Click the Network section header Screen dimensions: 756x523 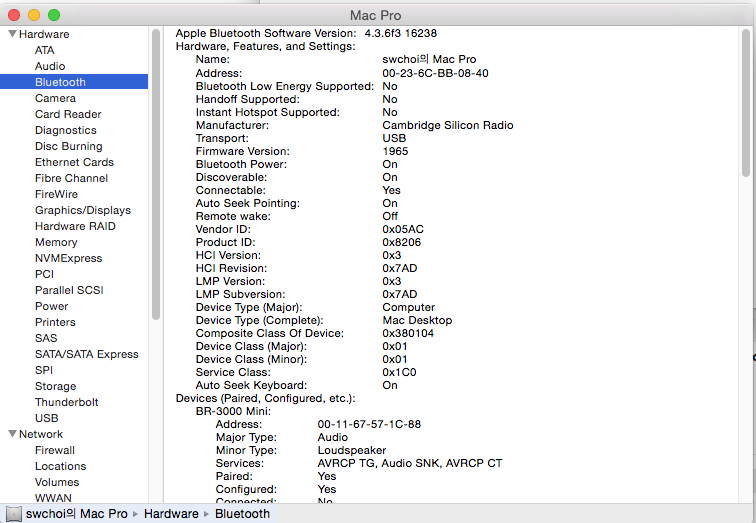[x=41, y=434]
